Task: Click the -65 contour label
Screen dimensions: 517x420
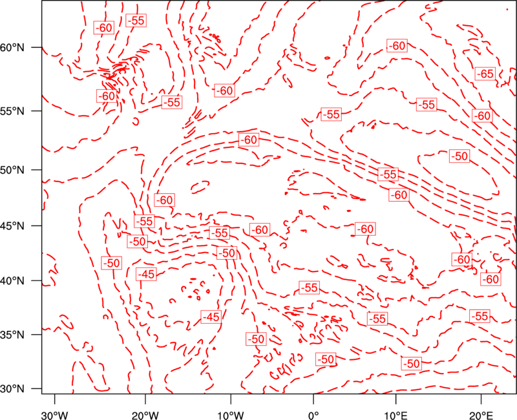Action: pos(485,74)
